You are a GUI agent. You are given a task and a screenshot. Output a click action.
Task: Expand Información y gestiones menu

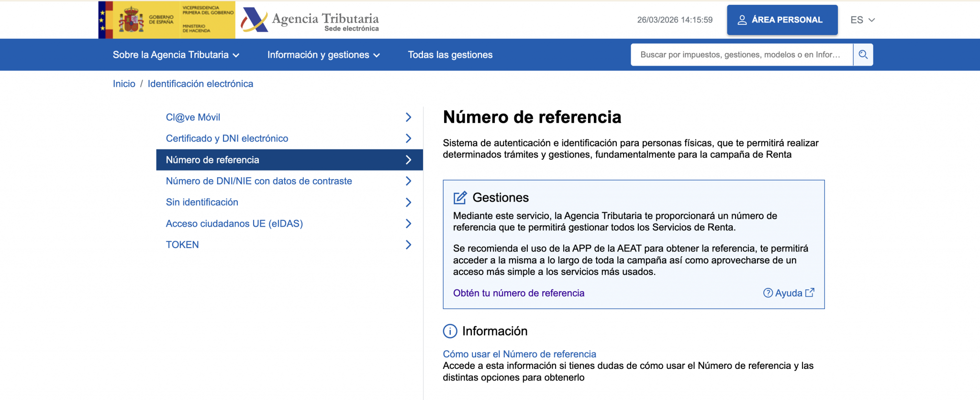click(x=323, y=55)
